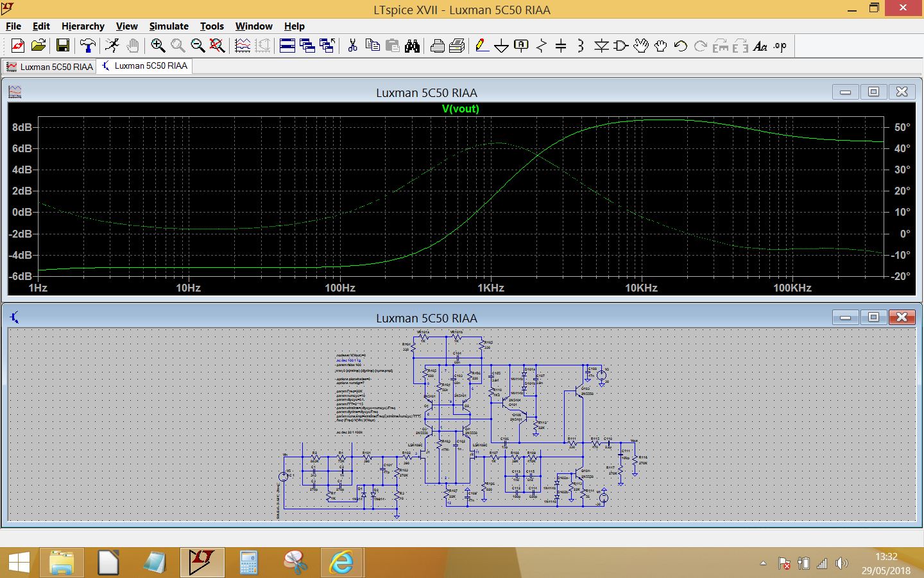Open the Window menu
This screenshot has height=578, width=924.
pos(253,26)
